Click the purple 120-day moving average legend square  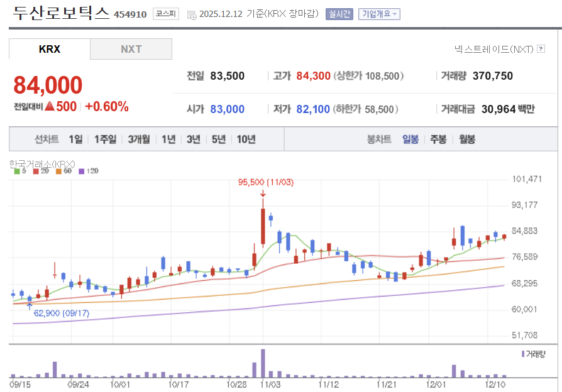coord(81,170)
